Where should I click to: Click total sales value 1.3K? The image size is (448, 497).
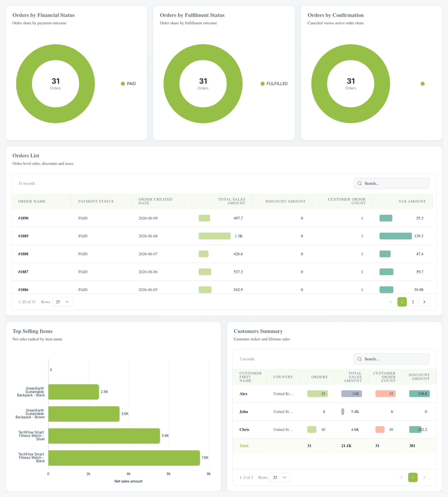238,236
